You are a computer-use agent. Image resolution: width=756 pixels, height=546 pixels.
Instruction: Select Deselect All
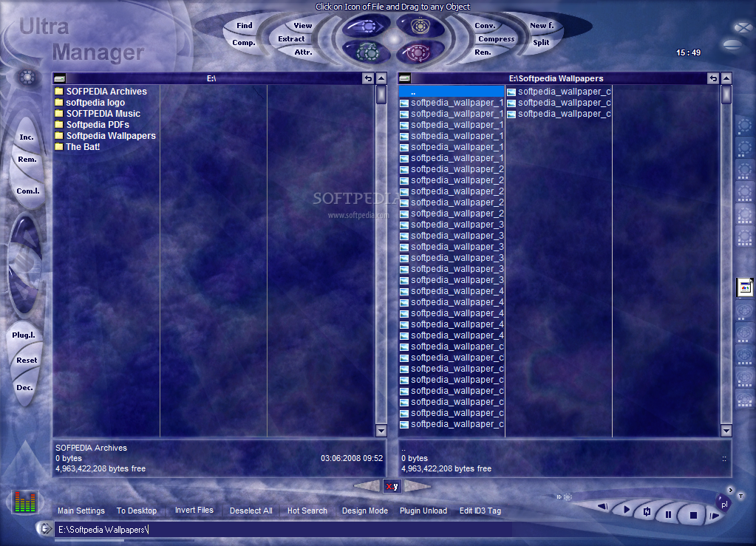pos(251,511)
